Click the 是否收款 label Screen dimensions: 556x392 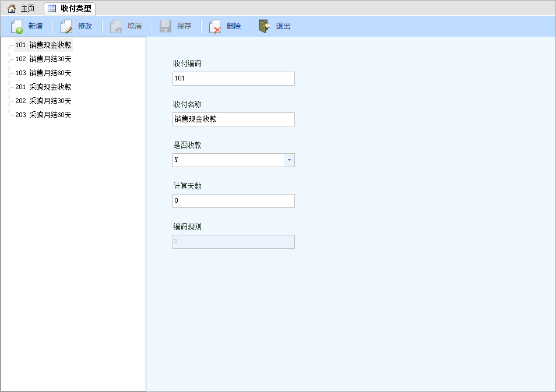187,145
